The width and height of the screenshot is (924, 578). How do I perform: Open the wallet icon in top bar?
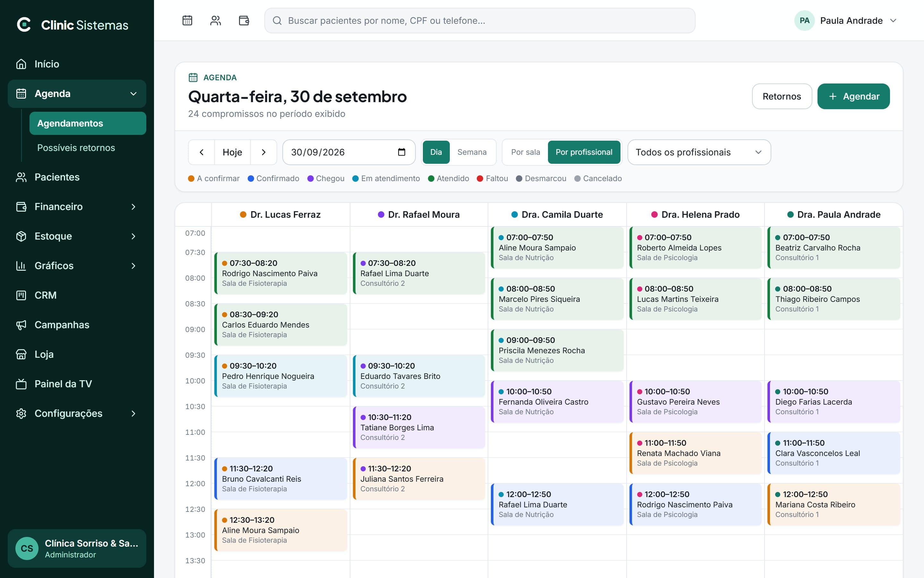[x=244, y=21]
